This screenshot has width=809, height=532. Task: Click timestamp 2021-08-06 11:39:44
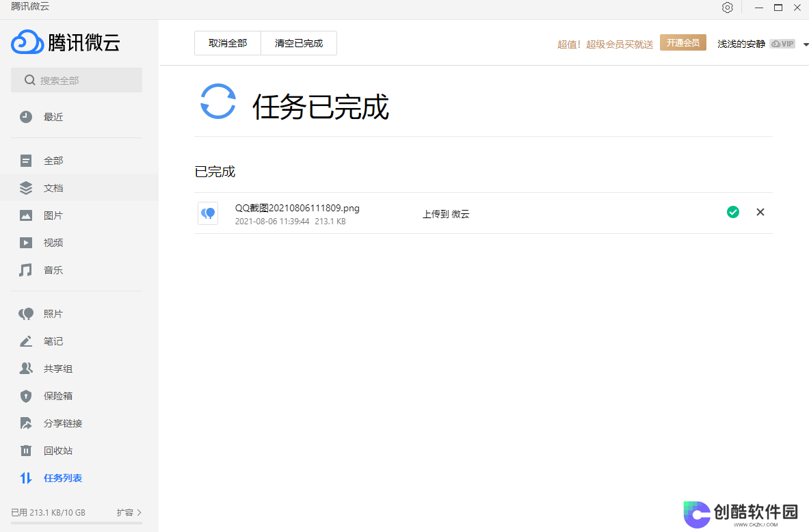click(x=272, y=222)
